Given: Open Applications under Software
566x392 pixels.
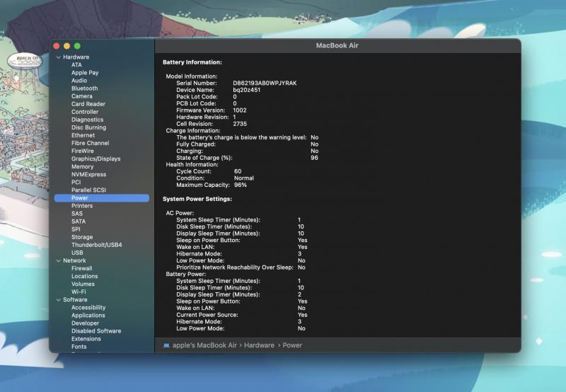Looking at the screenshot, I should point(88,316).
